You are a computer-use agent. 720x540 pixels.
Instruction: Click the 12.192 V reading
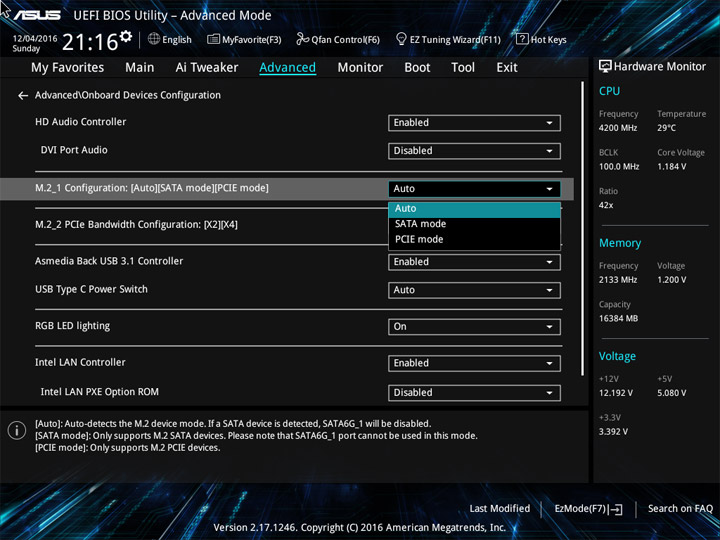pyautogui.click(x=616, y=393)
